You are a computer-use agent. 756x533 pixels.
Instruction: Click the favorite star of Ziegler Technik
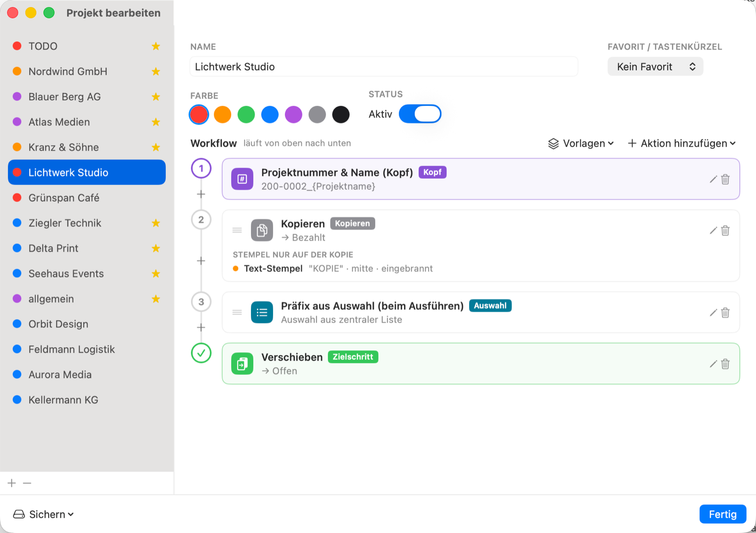coord(156,223)
